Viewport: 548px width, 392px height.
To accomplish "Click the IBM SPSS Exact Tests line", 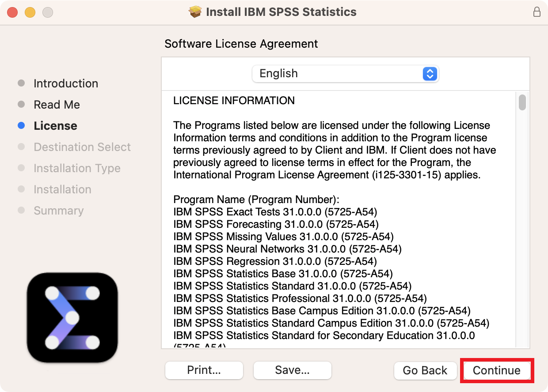I will click(x=275, y=212).
